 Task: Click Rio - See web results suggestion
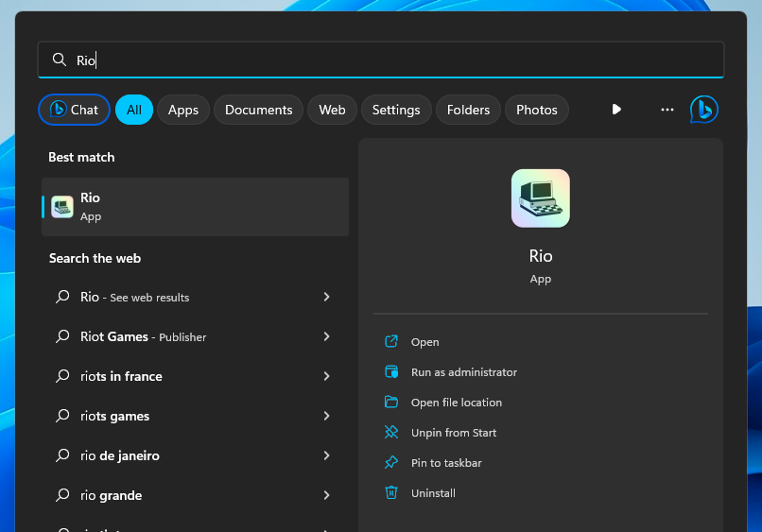[x=196, y=297]
